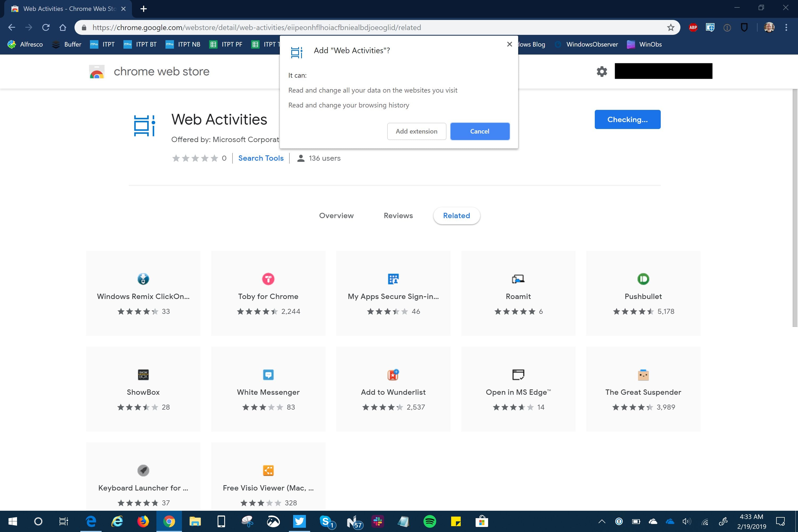This screenshot has width=798, height=532.
Task: Click the Web Activities tab title
Action: pyautogui.click(x=69, y=9)
